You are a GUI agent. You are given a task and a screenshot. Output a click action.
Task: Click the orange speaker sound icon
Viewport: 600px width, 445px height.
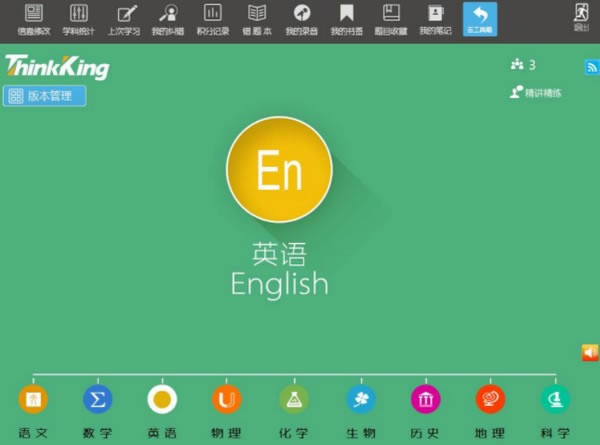590,352
